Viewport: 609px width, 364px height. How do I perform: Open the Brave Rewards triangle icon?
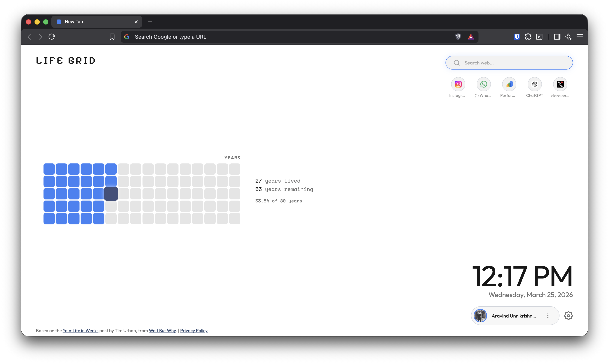point(471,37)
